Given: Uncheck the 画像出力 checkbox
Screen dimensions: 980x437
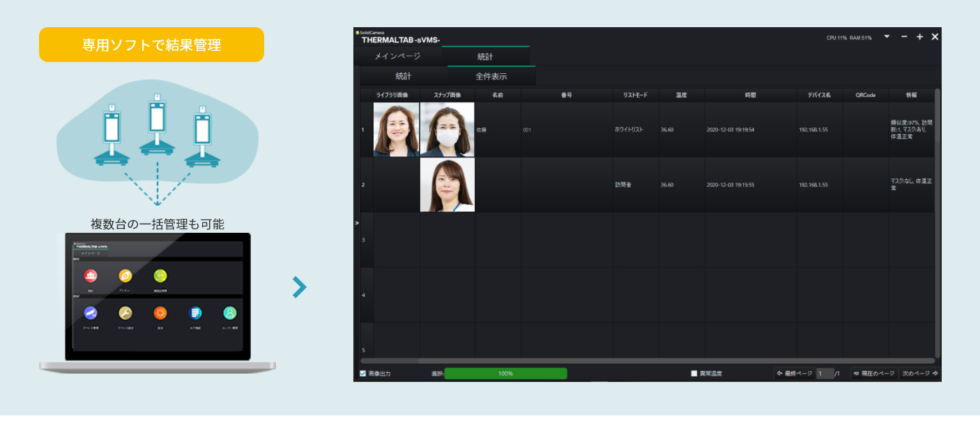Looking at the screenshot, I should tap(363, 374).
